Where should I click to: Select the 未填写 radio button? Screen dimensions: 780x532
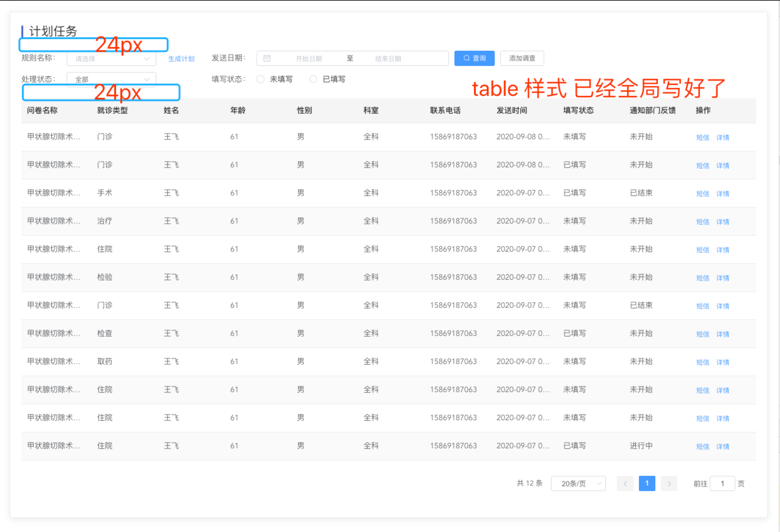261,79
